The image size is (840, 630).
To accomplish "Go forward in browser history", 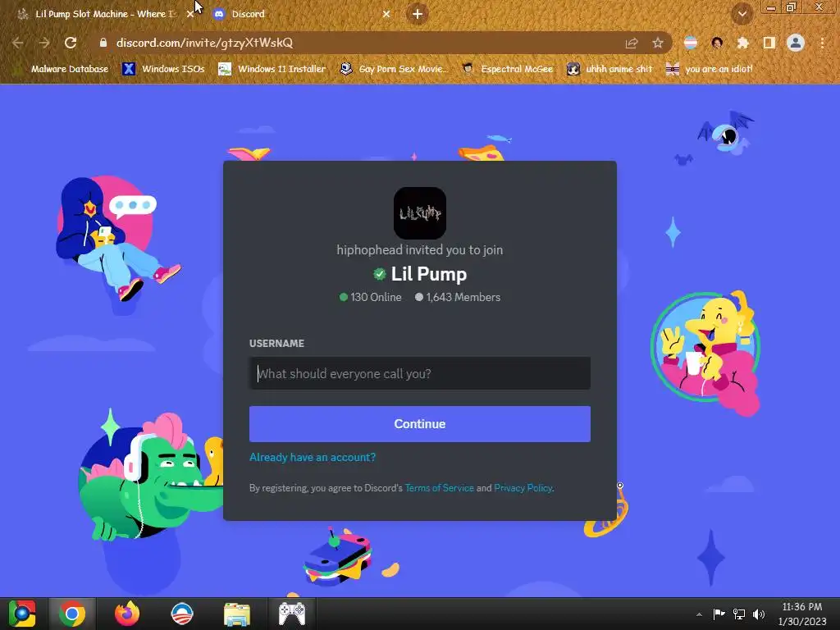I will [44, 43].
